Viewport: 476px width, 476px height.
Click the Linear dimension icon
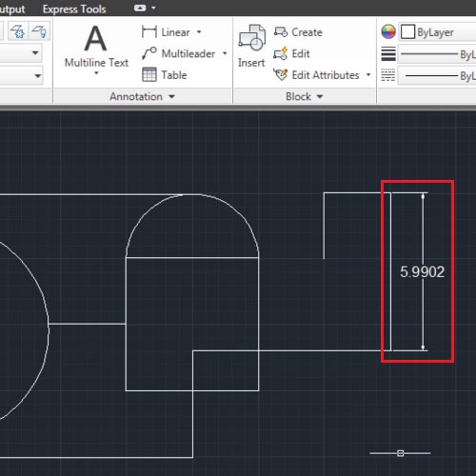point(149,32)
